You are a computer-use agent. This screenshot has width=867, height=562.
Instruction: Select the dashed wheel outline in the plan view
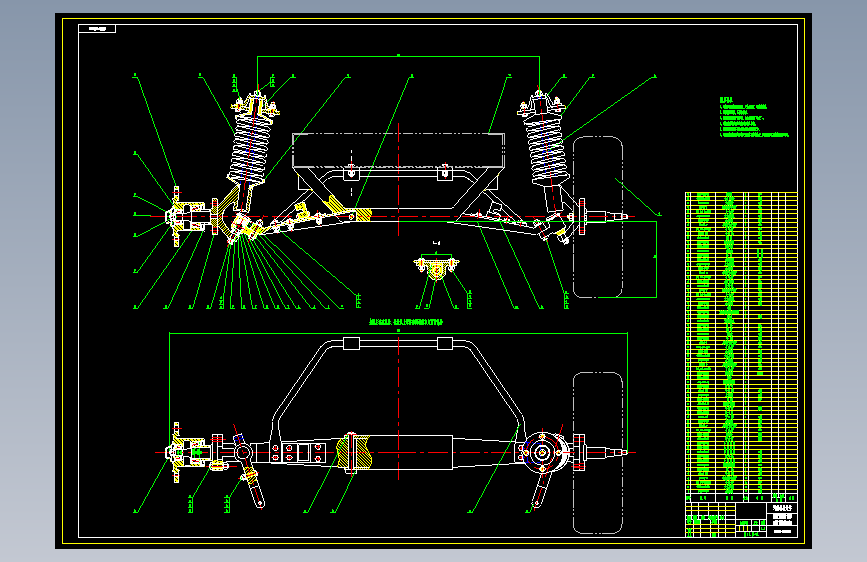pos(598,452)
